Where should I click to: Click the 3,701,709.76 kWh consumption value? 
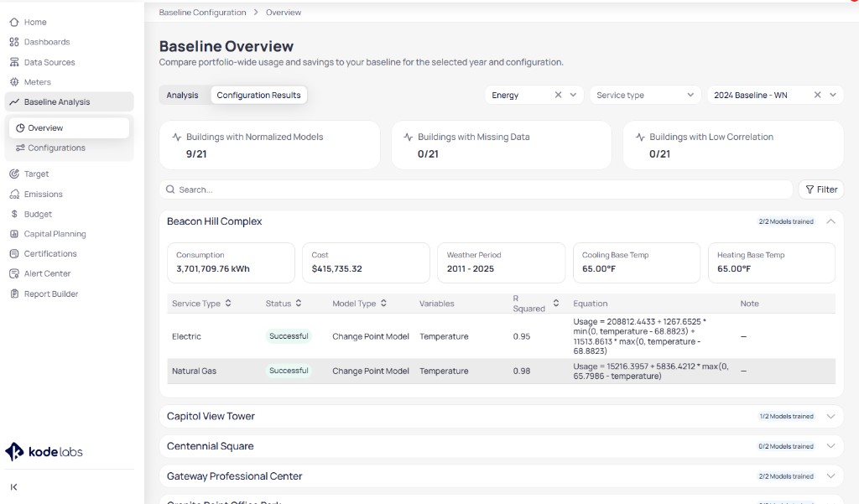[212, 269]
